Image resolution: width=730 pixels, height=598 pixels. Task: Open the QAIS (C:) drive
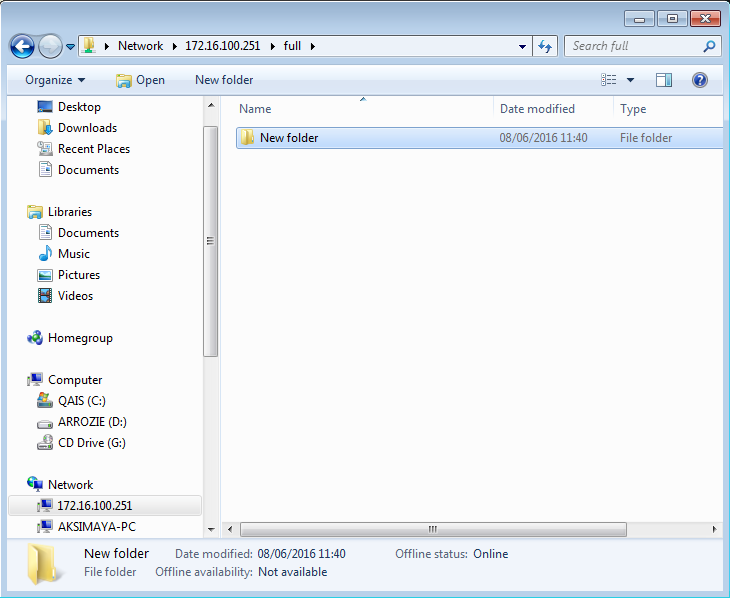point(81,401)
